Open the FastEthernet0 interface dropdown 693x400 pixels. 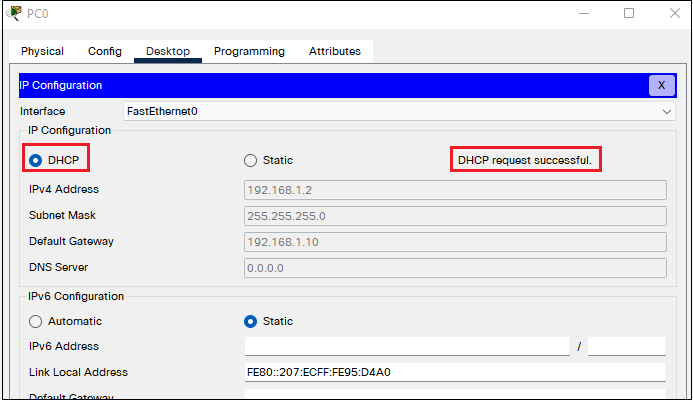pos(399,111)
